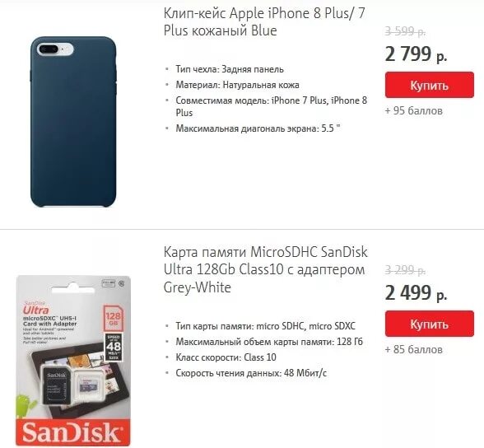Click the Купить button for the iPhone case
The width and height of the screenshot is (484, 448).
coord(430,85)
